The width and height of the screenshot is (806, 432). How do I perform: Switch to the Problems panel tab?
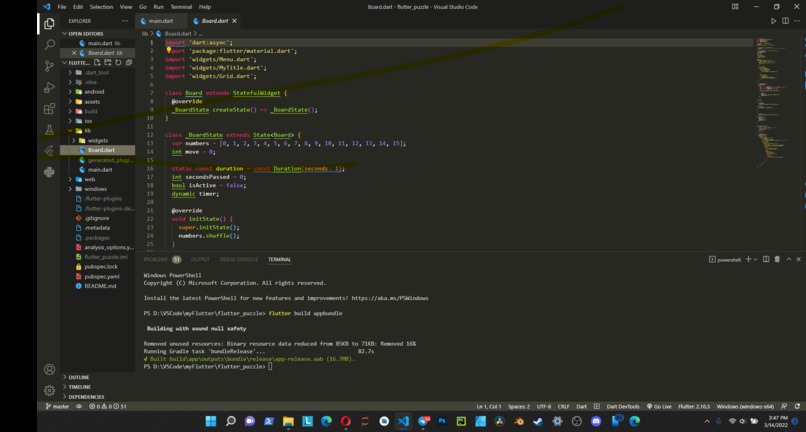click(x=156, y=259)
